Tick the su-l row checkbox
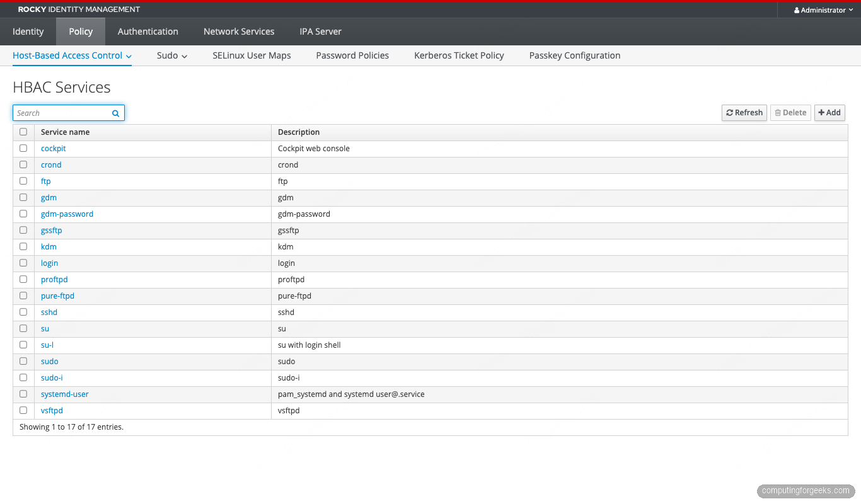The width and height of the screenshot is (861, 504). click(x=23, y=345)
